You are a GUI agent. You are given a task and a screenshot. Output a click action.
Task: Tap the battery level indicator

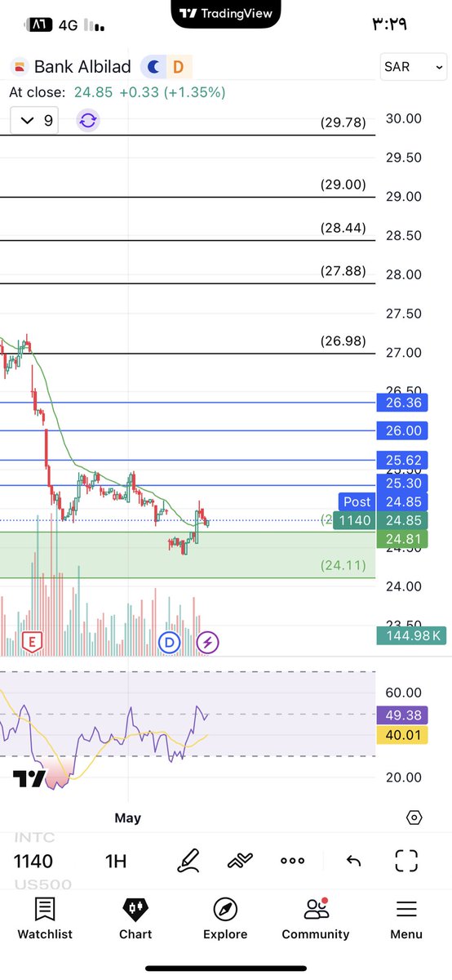click(39, 25)
